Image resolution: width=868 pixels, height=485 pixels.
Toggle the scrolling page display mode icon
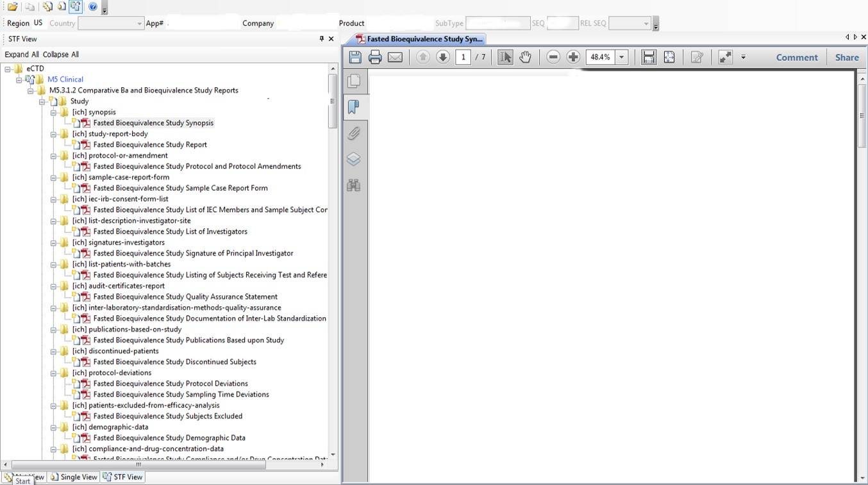(649, 57)
